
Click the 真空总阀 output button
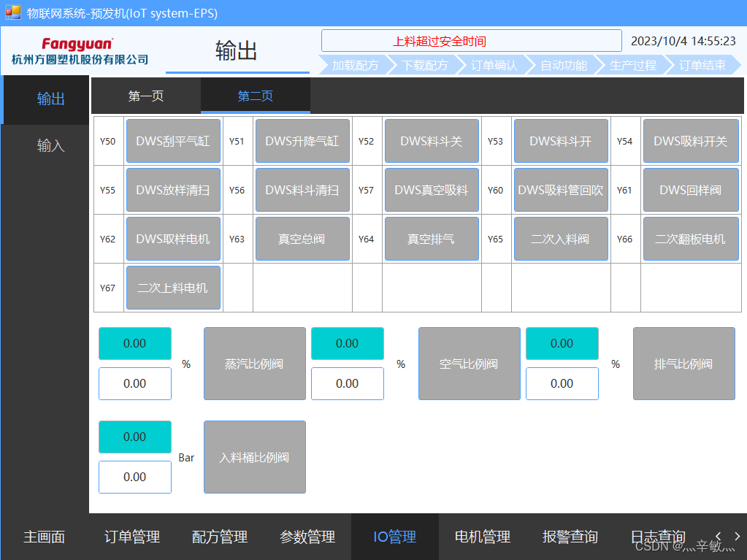[302, 239]
